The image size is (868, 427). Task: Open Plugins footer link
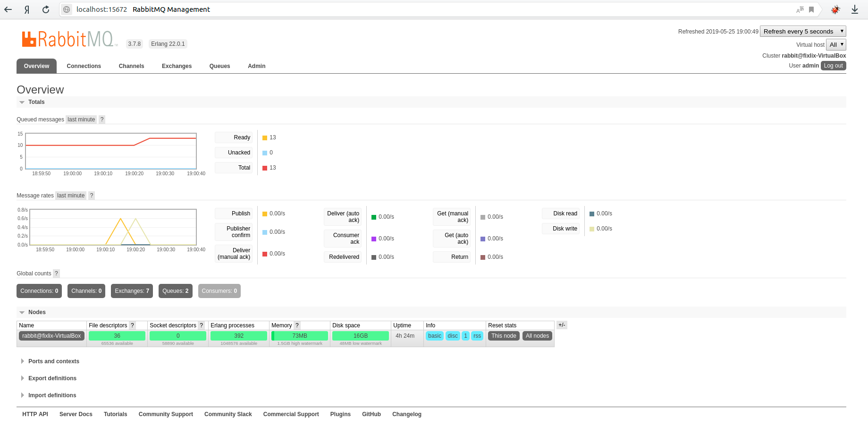point(340,414)
